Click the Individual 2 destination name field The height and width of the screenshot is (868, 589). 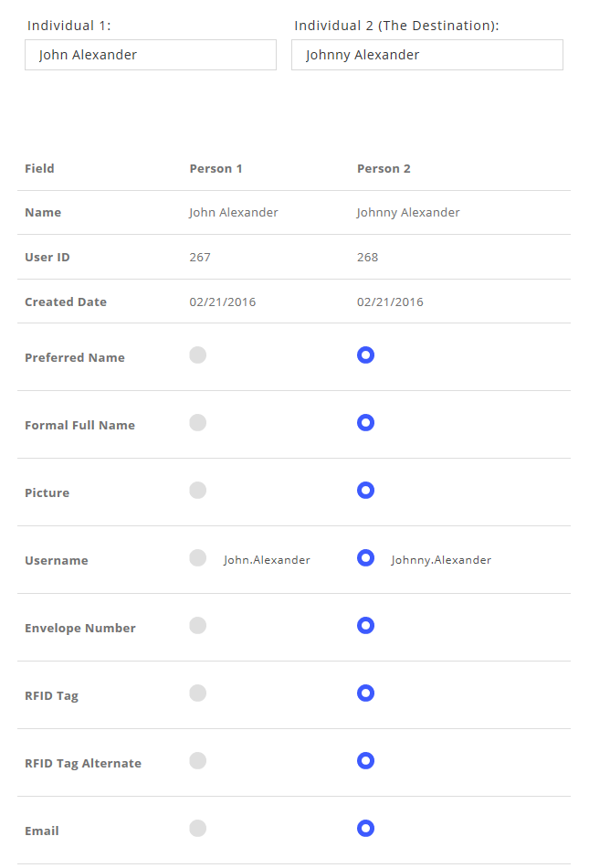pyautogui.click(x=426, y=55)
